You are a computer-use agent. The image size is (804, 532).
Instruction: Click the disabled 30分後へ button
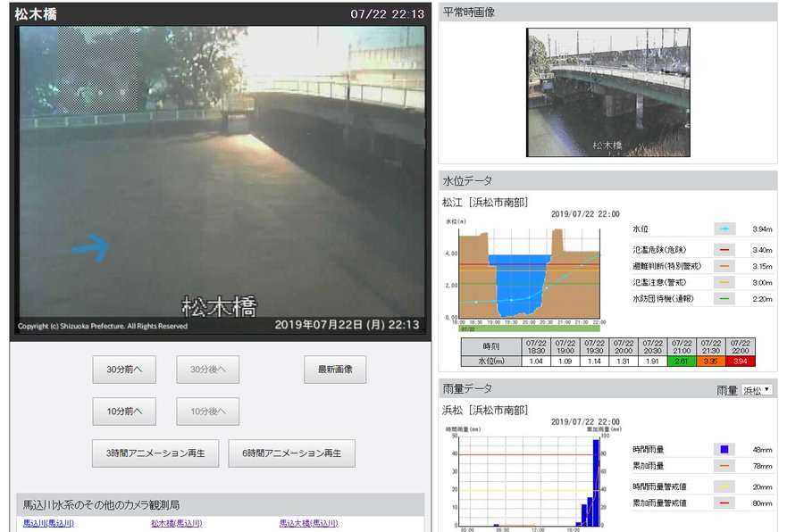pyautogui.click(x=207, y=370)
